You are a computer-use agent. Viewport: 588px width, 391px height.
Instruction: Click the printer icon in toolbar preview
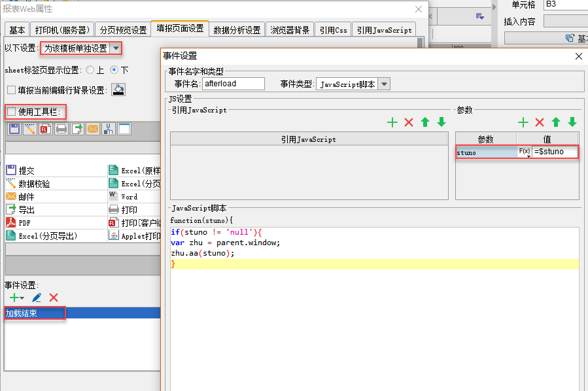click(61, 129)
